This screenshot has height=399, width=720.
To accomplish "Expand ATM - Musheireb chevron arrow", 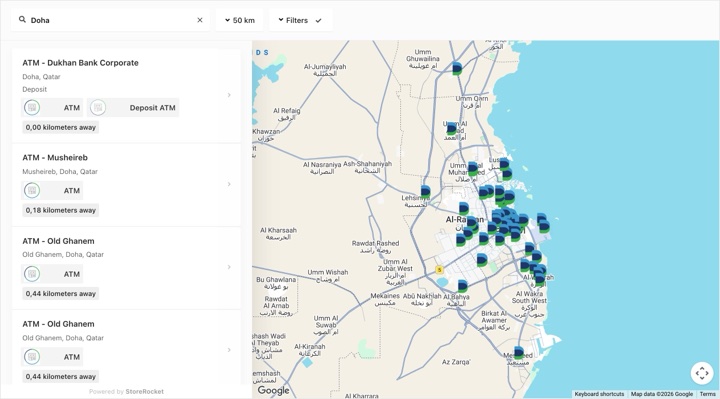I will tap(229, 185).
